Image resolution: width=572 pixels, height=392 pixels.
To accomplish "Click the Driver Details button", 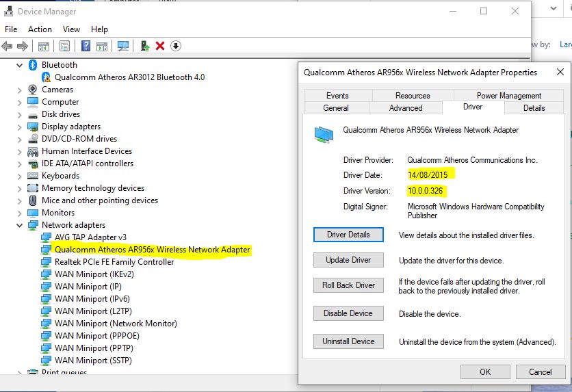I will [x=348, y=235].
